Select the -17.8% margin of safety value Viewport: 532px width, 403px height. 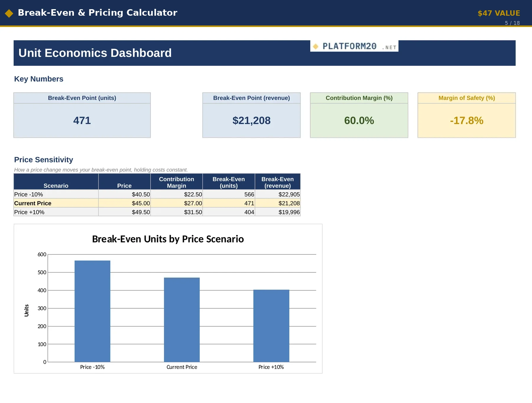(x=467, y=120)
